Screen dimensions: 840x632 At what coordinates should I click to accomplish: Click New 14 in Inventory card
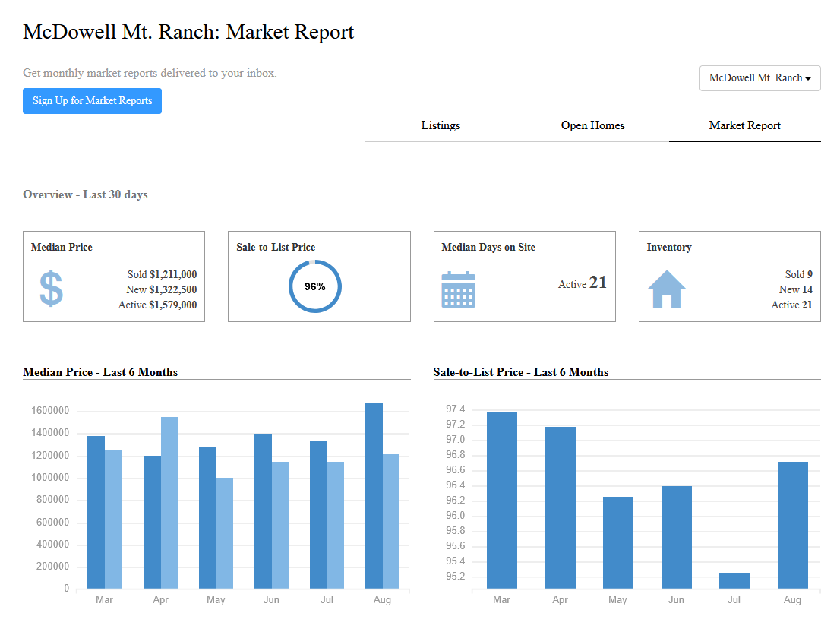(x=795, y=289)
